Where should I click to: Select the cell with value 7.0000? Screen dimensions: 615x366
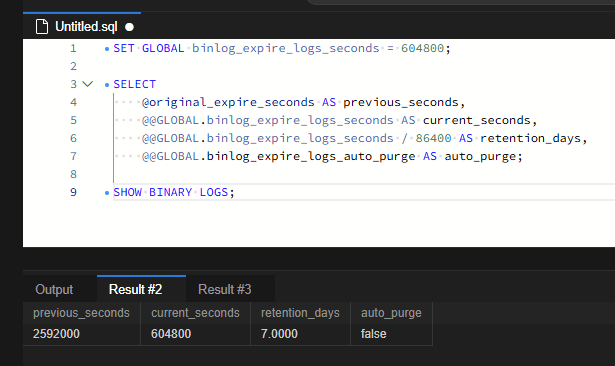coord(300,334)
